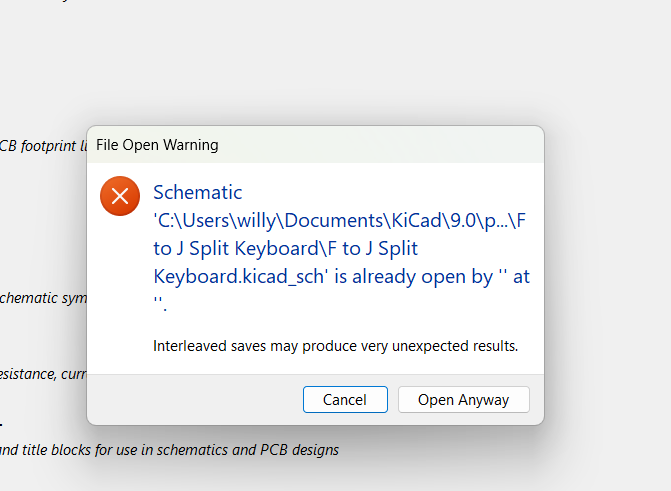The height and width of the screenshot is (491, 671).
Task: Click blank dialog area below the error icon
Action: click(120, 290)
